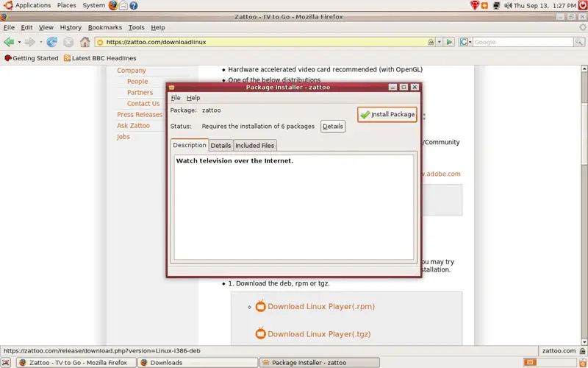588x368 pixels.
Task: Open Firefox History menu
Action: [x=71, y=27]
